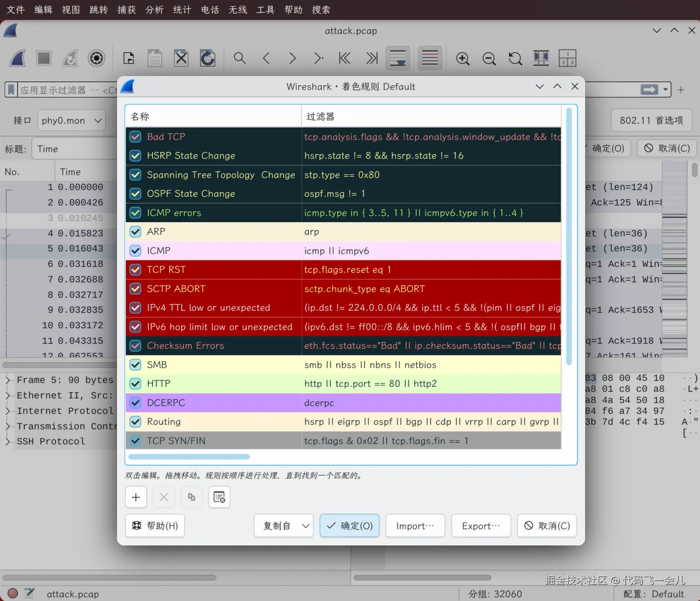Restart the current capture
The image size is (700, 601).
coord(70,58)
